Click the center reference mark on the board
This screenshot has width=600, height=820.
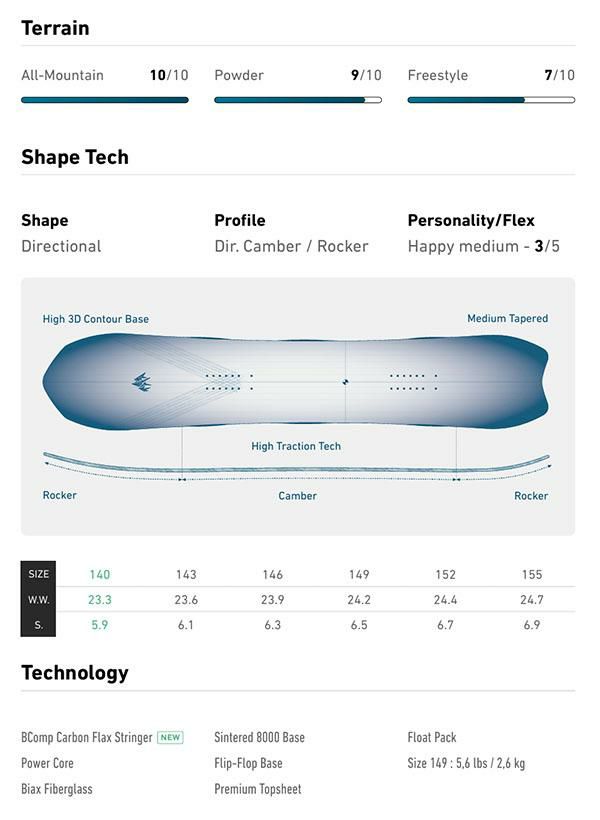[345, 381]
